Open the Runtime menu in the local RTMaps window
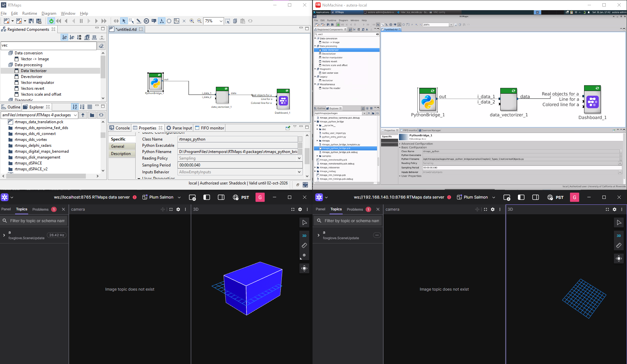The width and height of the screenshot is (627, 364). (29, 13)
